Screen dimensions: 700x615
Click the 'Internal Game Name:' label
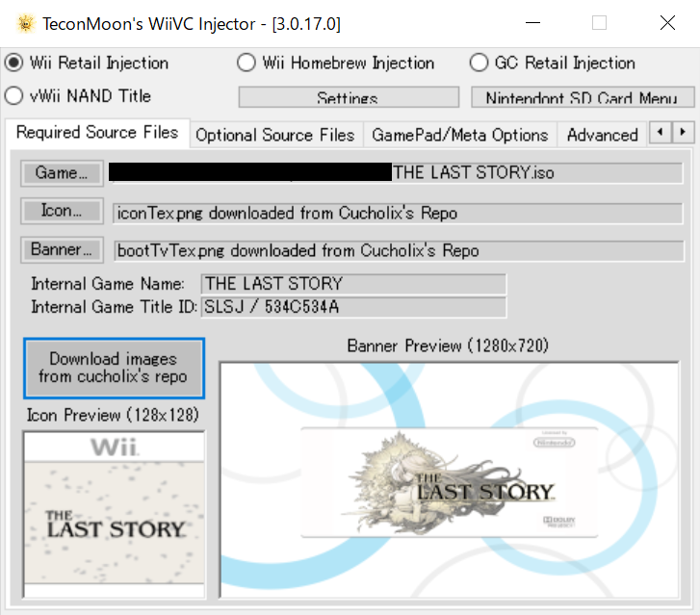click(x=107, y=284)
